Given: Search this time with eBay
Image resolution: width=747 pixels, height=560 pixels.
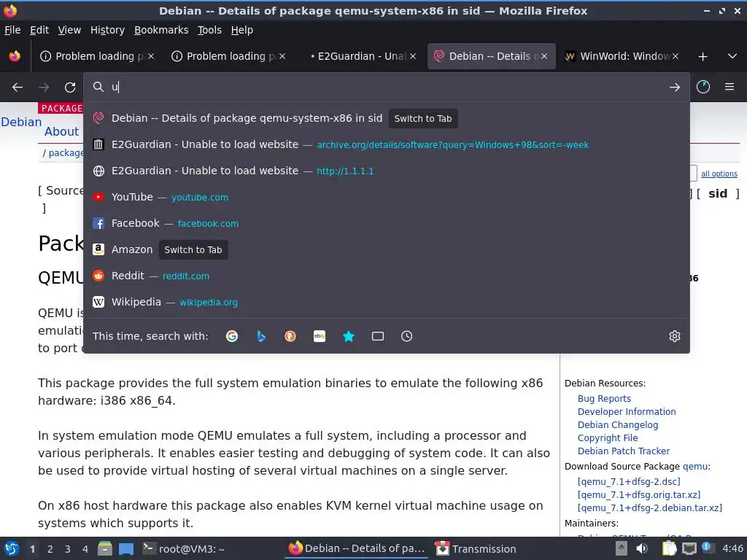Looking at the screenshot, I should (320, 336).
